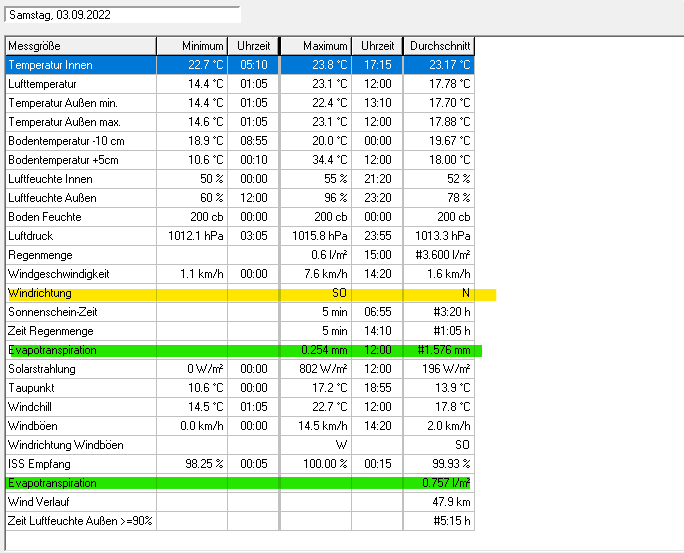
Task: Click the Messgröße column header
Action: tap(80, 46)
